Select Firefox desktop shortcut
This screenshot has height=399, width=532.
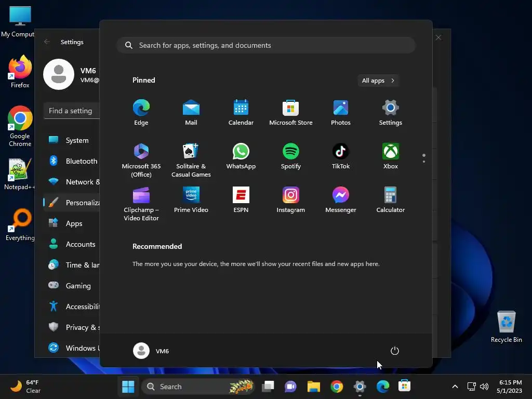click(20, 72)
